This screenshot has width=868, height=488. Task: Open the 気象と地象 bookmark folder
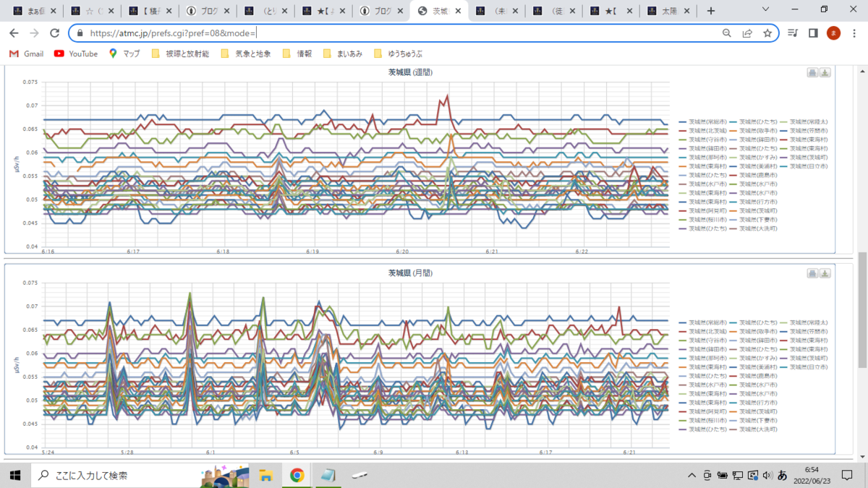245,53
